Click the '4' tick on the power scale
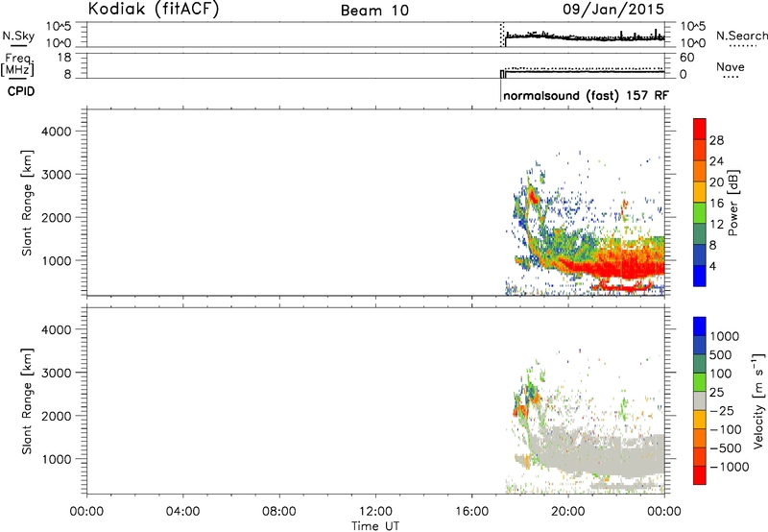 coord(712,266)
